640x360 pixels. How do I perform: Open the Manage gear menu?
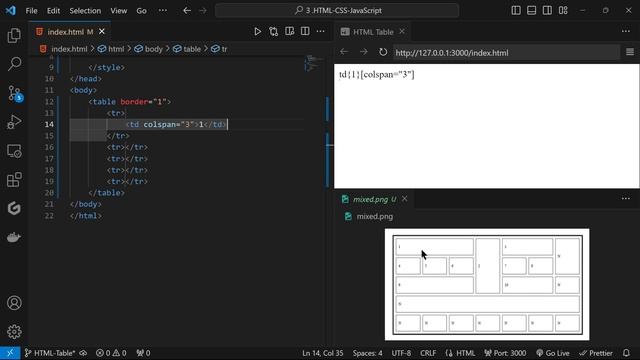[x=14, y=331]
